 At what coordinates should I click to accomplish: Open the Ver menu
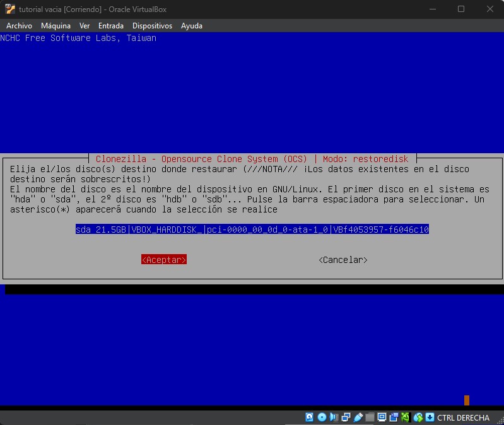tap(85, 26)
